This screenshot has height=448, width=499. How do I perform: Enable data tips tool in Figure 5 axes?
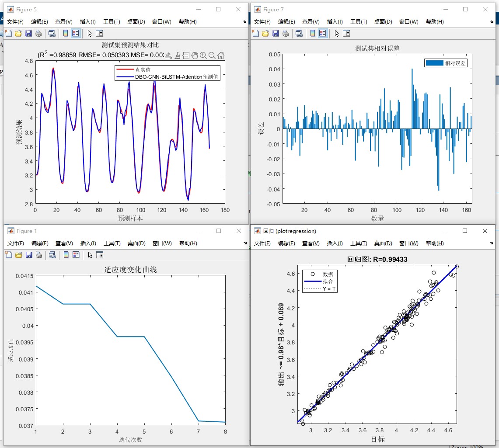pos(186,56)
